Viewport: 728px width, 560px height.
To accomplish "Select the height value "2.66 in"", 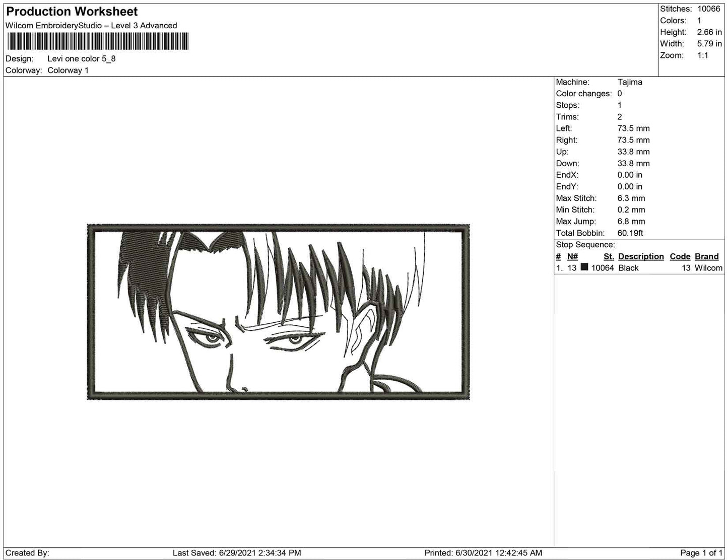I will click(x=709, y=32).
